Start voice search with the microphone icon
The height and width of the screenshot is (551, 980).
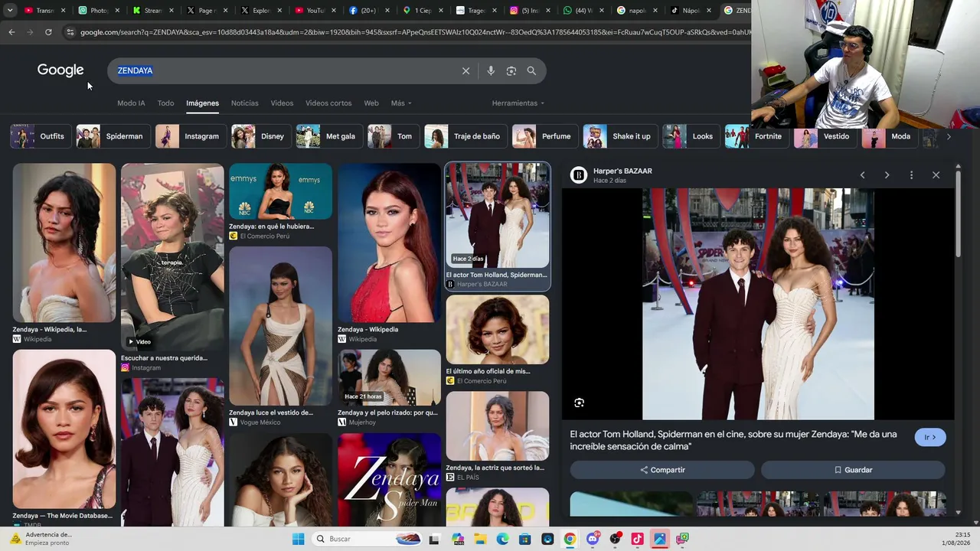coord(491,70)
